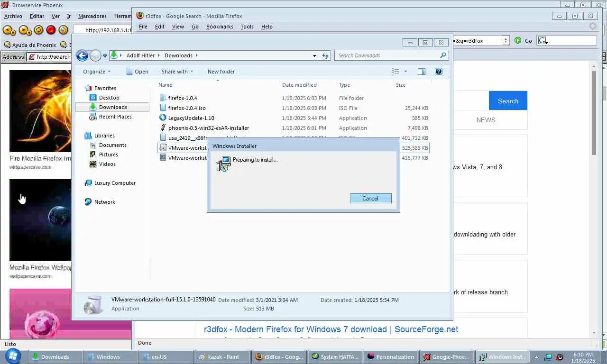The width and height of the screenshot is (607, 364).
Task: Click the Phoenix back arrow button
Action: click(9, 30)
